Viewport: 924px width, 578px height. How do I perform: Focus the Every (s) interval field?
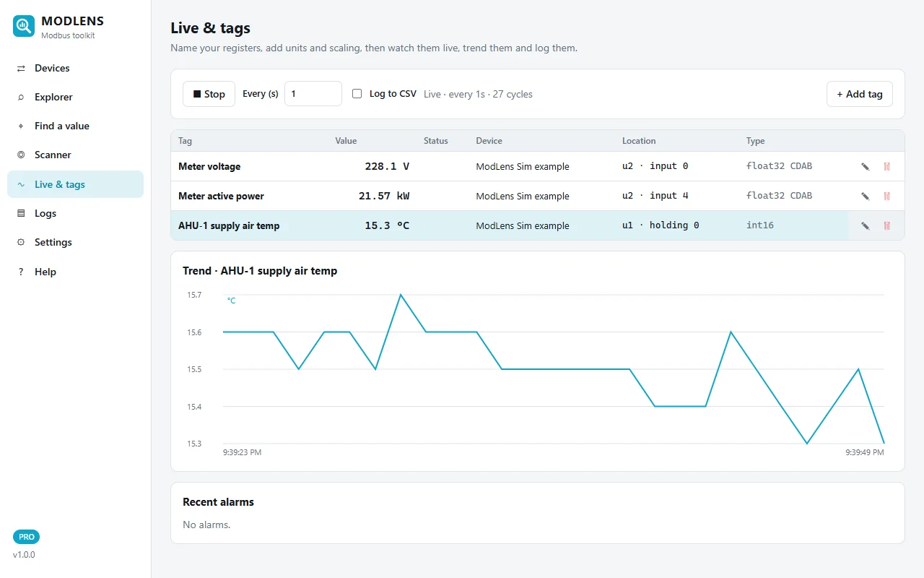coord(313,94)
